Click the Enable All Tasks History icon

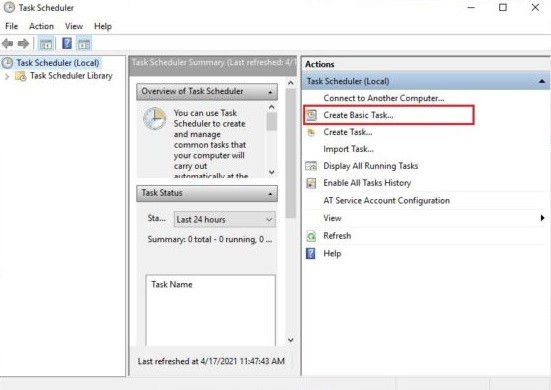pyautogui.click(x=311, y=183)
